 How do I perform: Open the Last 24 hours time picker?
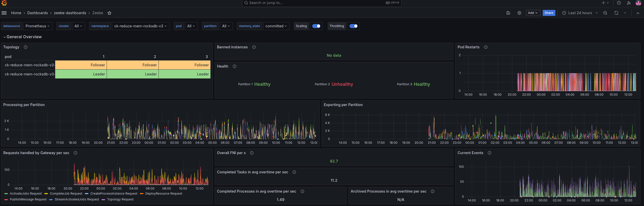click(x=580, y=13)
